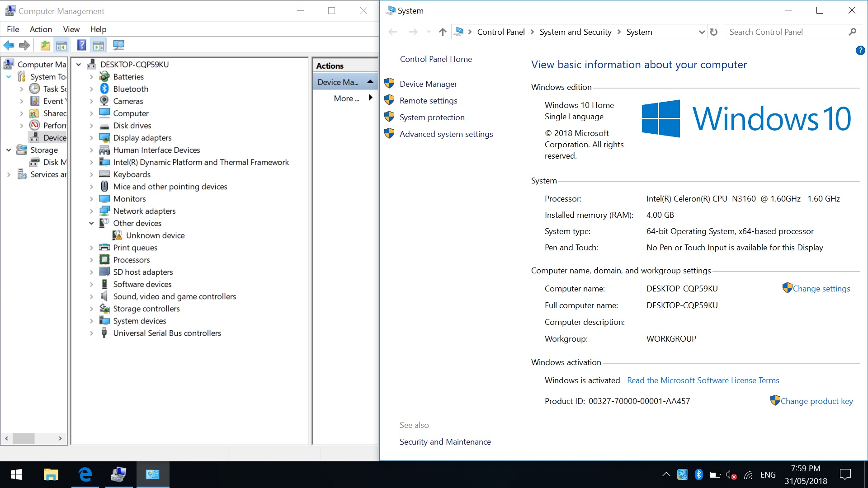Expand the Display adapters category
The image size is (868, 488).
pyautogui.click(x=91, y=138)
